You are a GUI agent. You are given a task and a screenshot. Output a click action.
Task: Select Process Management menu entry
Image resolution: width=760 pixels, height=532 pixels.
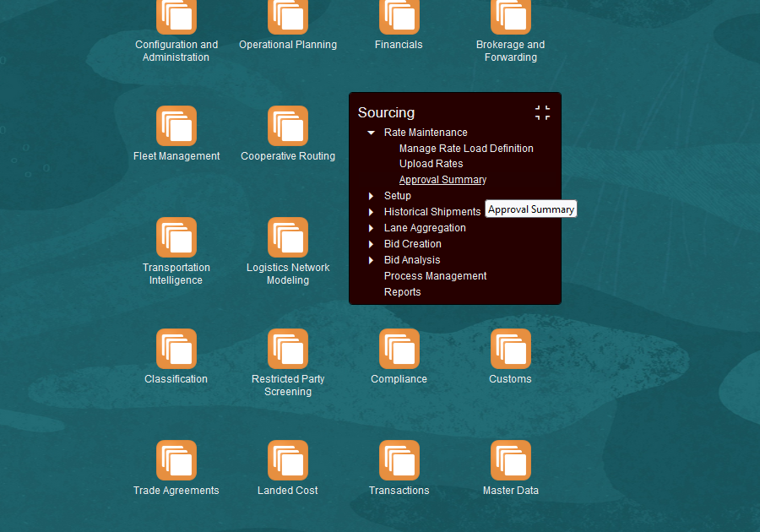click(x=435, y=276)
